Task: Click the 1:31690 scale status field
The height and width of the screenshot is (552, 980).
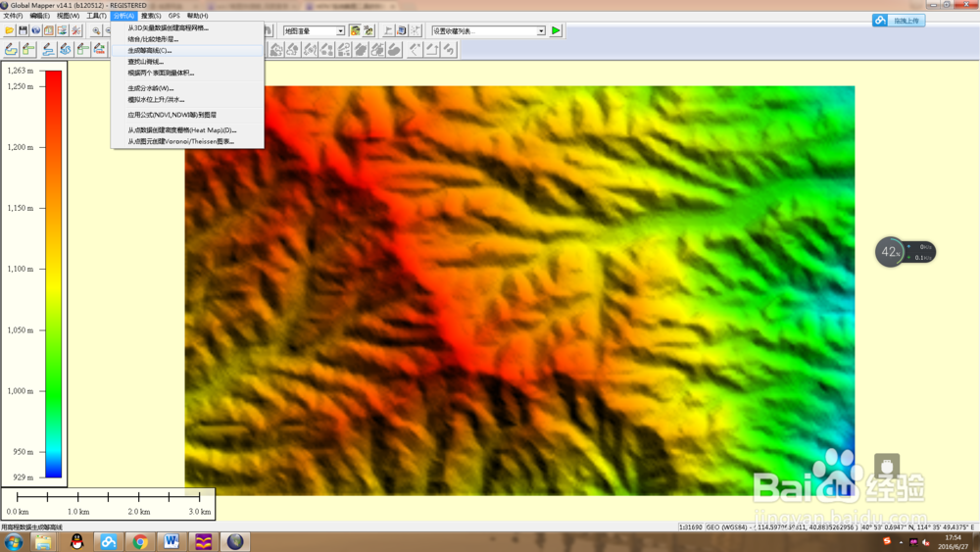Action: pyautogui.click(x=691, y=527)
